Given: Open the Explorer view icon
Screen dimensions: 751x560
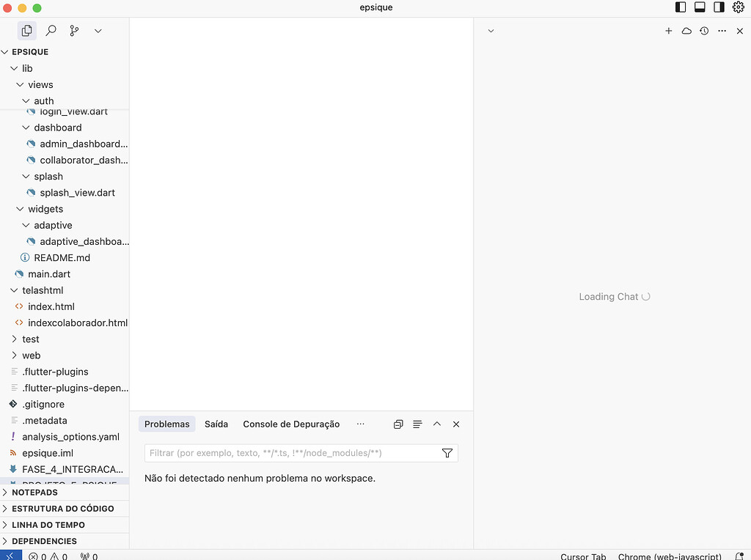Looking at the screenshot, I should pos(26,30).
